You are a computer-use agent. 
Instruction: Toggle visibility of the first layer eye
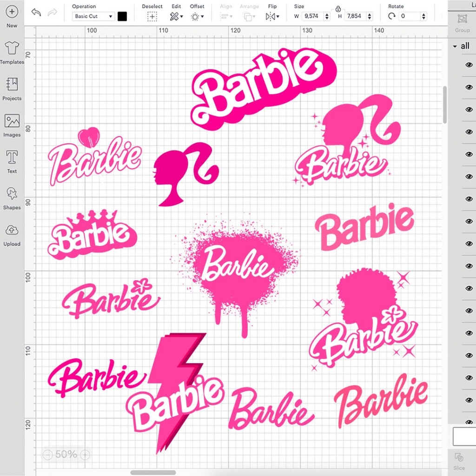[469, 65]
